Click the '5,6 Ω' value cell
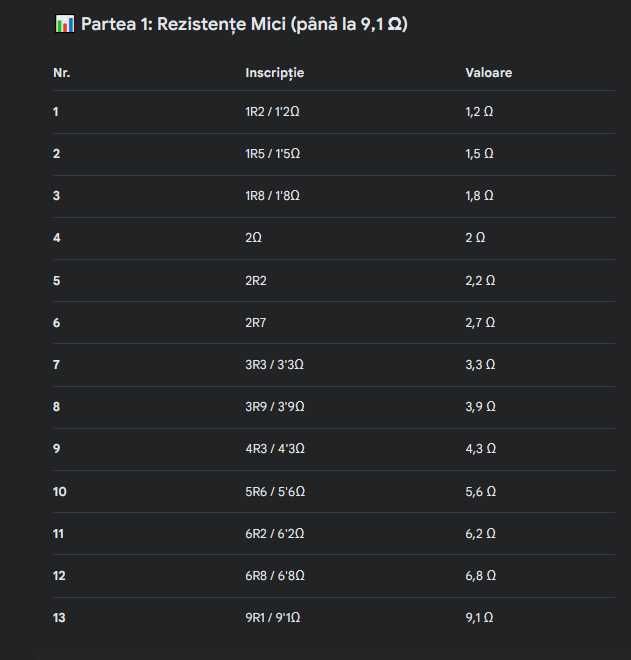 click(480, 492)
